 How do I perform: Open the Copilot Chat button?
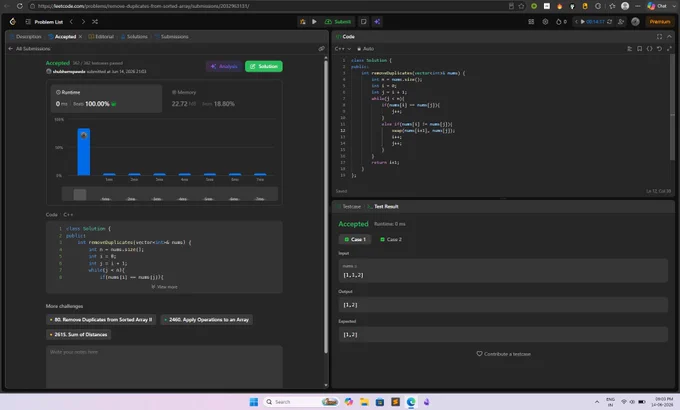[x=657, y=6]
